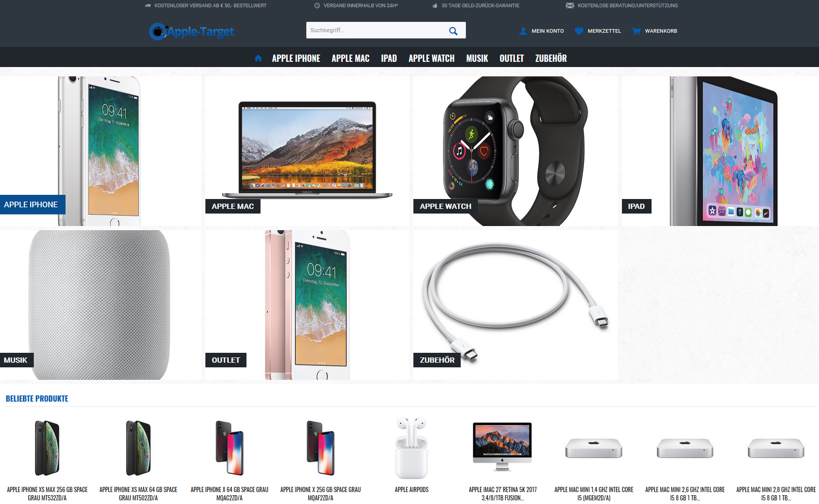Screen dimensions: 819x504
Task: Open Apple AirPods product link
Action: [412, 489]
